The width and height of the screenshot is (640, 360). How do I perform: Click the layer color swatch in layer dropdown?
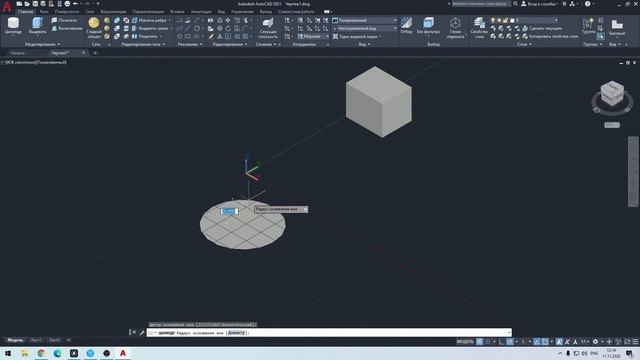coord(512,20)
